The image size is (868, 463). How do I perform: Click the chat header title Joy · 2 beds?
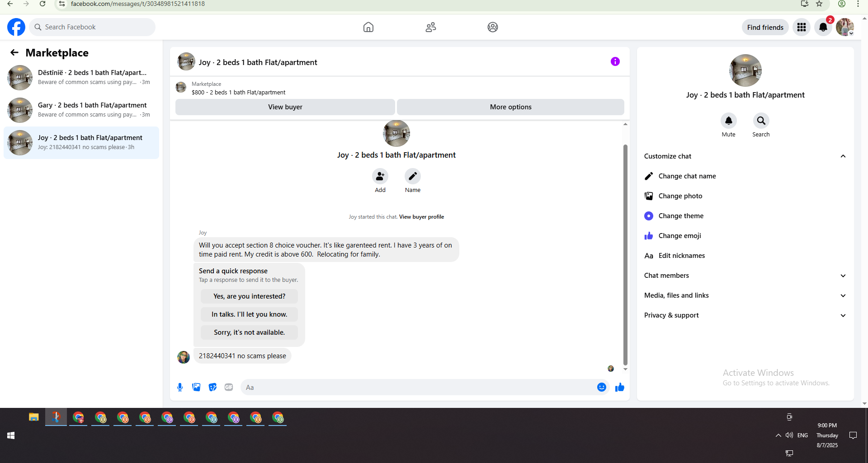click(258, 62)
